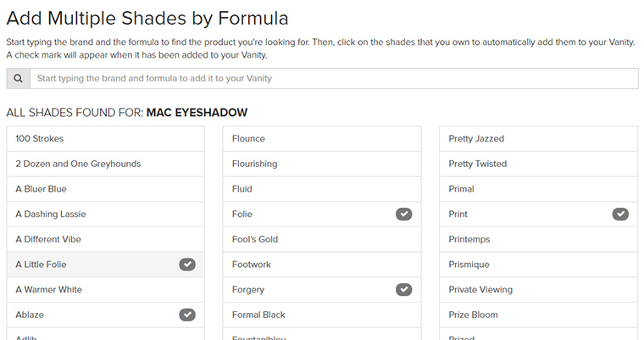The height and width of the screenshot is (340, 644).
Task: Toggle the A Bluer Blue shade
Action: tap(106, 189)
